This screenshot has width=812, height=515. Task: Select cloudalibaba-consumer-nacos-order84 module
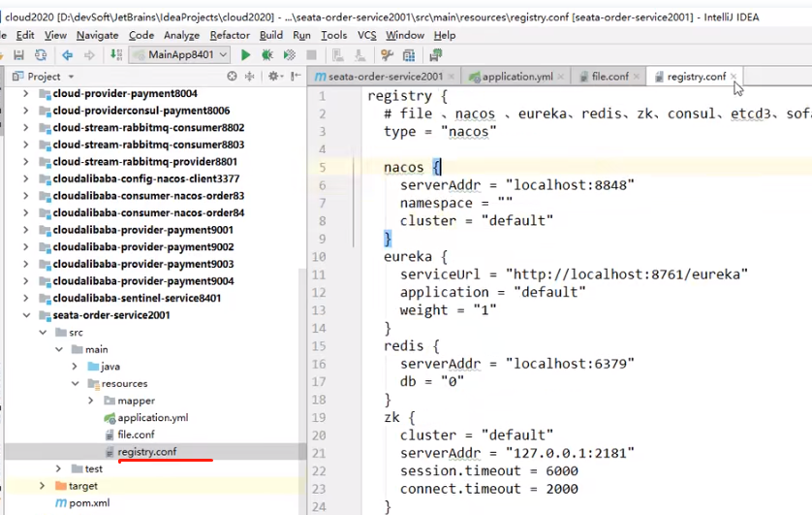[x=148, y=213]
